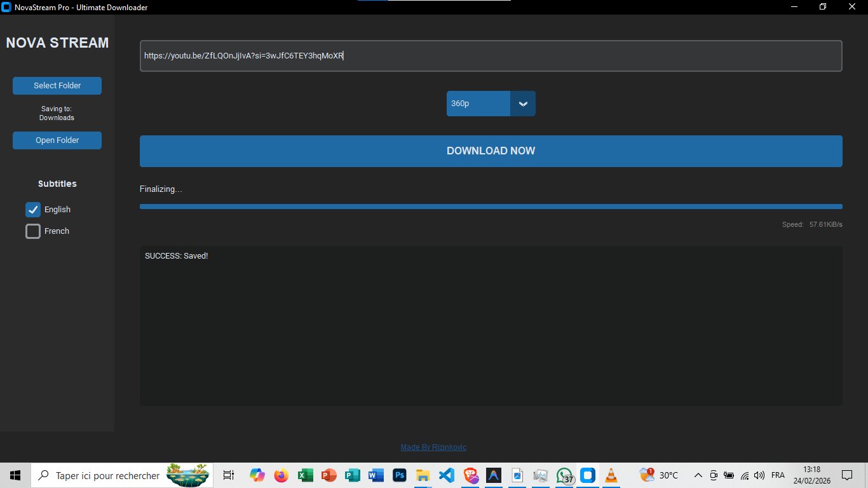Viewport: 868px width, 488px height.
Task: Open the quality dropdown arrow
Action: point(523,104)
